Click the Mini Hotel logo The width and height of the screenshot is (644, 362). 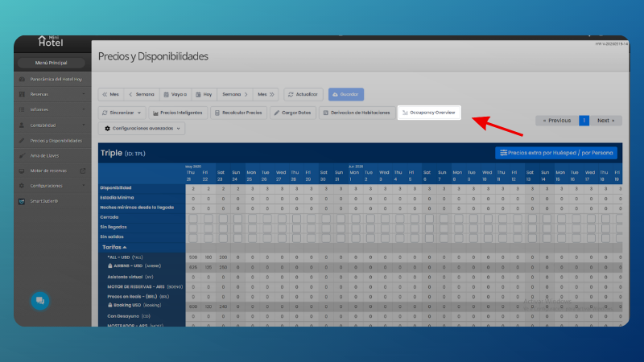[x=51, y=41]
